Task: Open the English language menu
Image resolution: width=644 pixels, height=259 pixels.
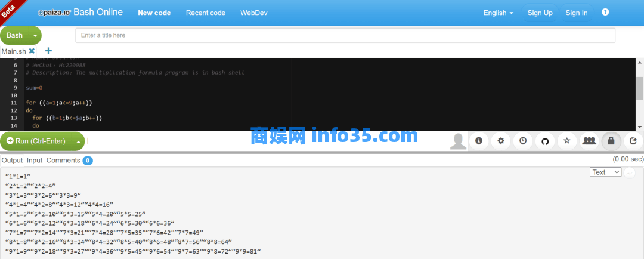Action: [498, 13]
